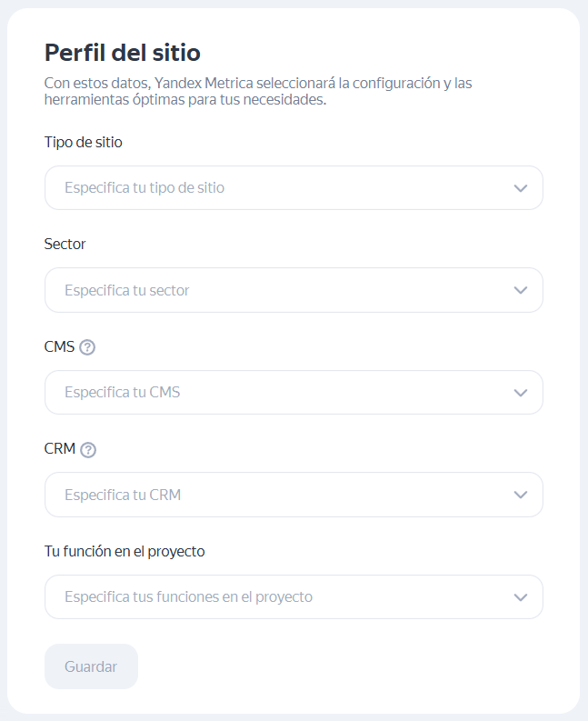This screenshot has height=721, width=588.
Task: Click the chevron arrow in the CRM field
Action: tap(520, 495)
